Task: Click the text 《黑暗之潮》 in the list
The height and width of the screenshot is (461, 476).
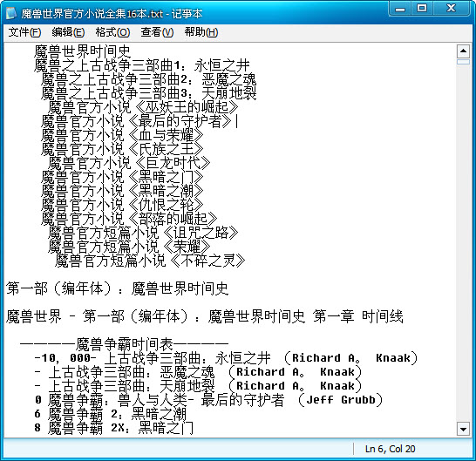Action: (165, 191)
